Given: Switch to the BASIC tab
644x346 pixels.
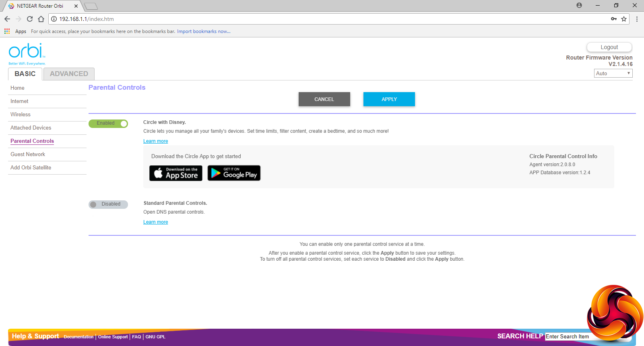Looking at the screenshot, I should pos(25,74).
